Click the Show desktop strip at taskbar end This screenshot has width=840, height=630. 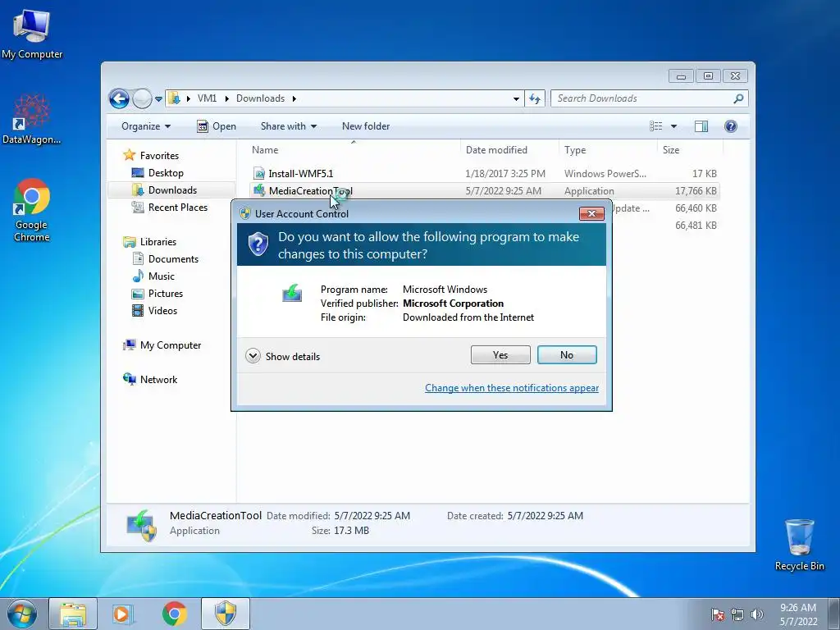coord(834,614)
